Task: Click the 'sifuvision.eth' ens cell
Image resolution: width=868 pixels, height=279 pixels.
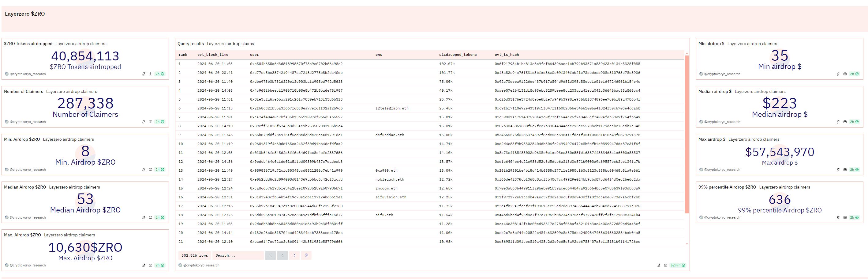Action: point(391,197)
